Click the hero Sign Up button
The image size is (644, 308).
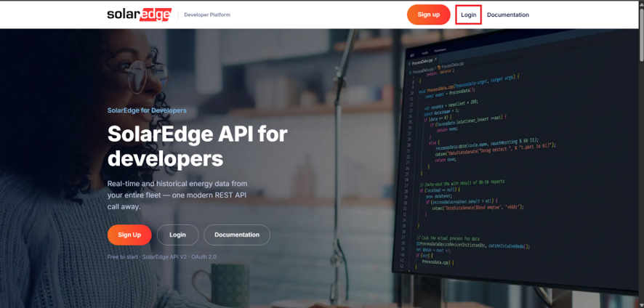(x=129, y=235)
